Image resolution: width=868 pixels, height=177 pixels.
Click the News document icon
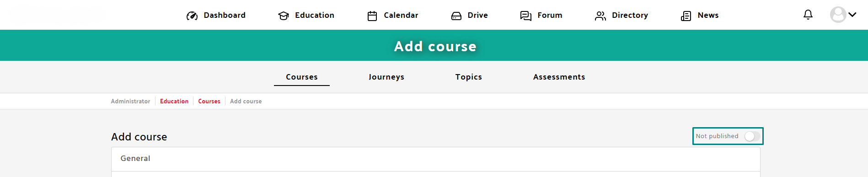pos(686,16)
